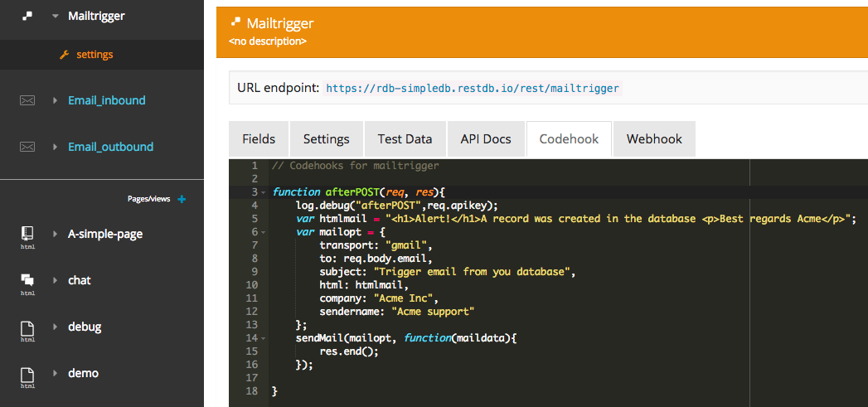
Task: Open the mailtrigger REST endpoint URL
Action: click(x=472, y=88)
